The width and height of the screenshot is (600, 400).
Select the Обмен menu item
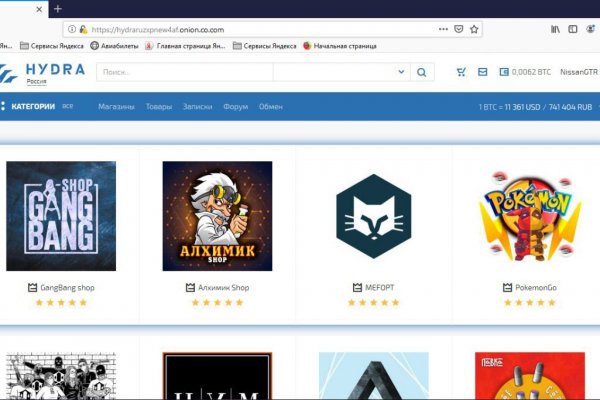pyautogui.click(x=270, y=106)
